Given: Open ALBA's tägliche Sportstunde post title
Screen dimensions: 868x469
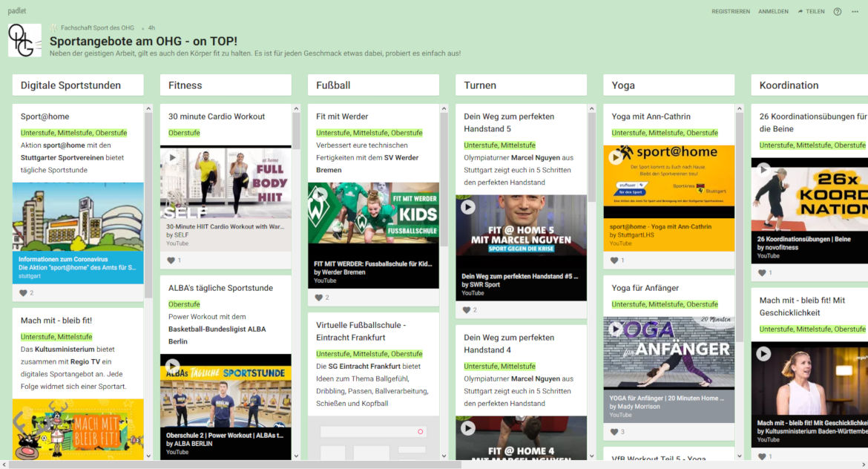Looking at the screenshot, I should pyautogui.click(x=220, y=288).
